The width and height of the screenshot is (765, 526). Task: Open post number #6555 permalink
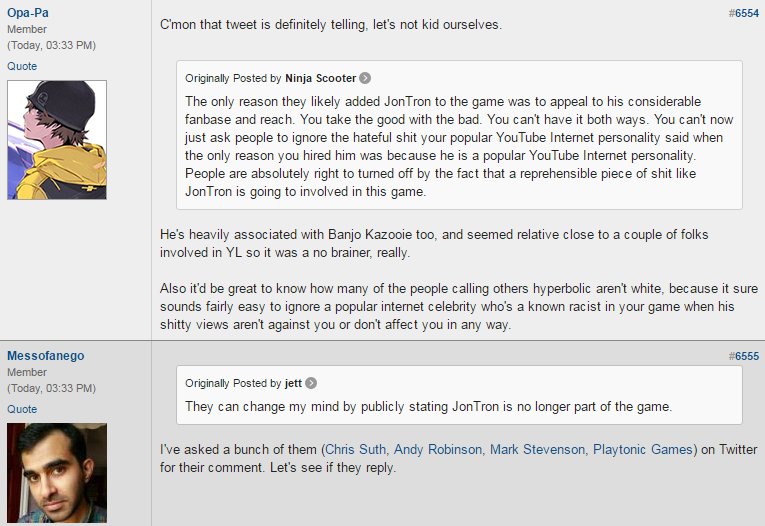pyautogui.click(x=744, y=356)
